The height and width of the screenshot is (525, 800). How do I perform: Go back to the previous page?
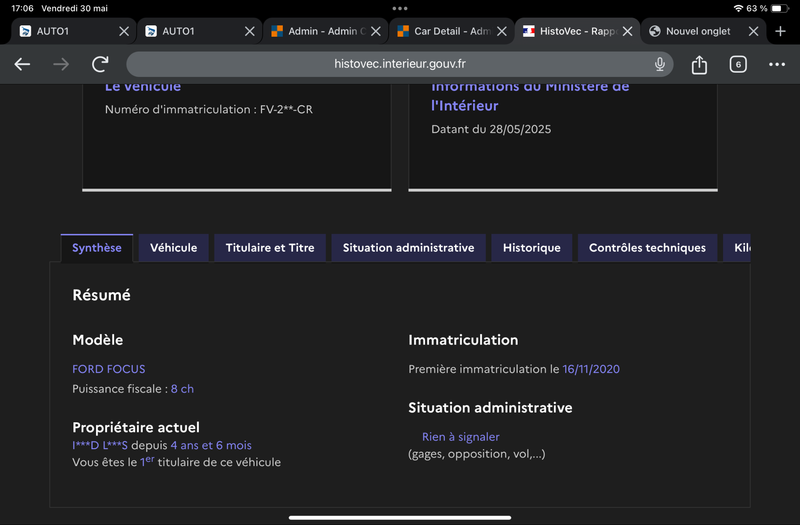pyautogui.click(x=22, y=64)
